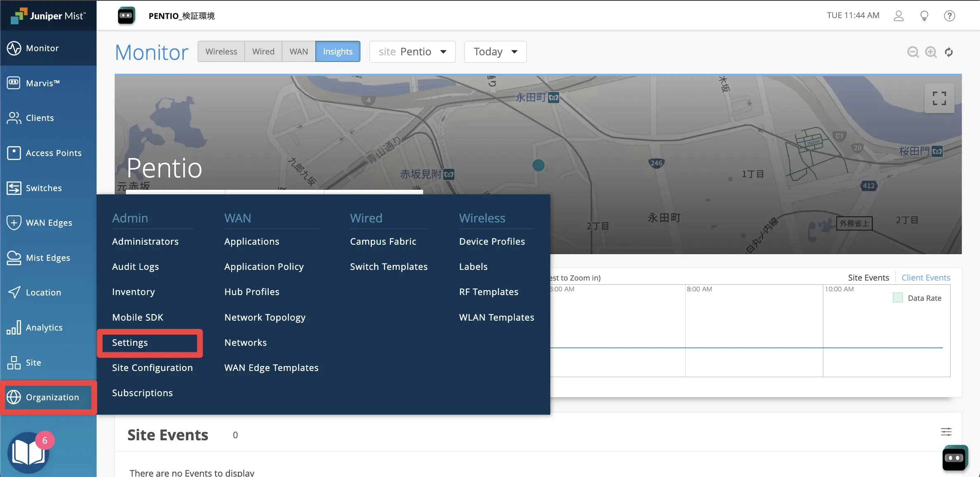Image resolution: width=980 pixels, height=477 pixels.
Task: Open WAN Edges in the sidebar
Action: (x=48, y=223)
